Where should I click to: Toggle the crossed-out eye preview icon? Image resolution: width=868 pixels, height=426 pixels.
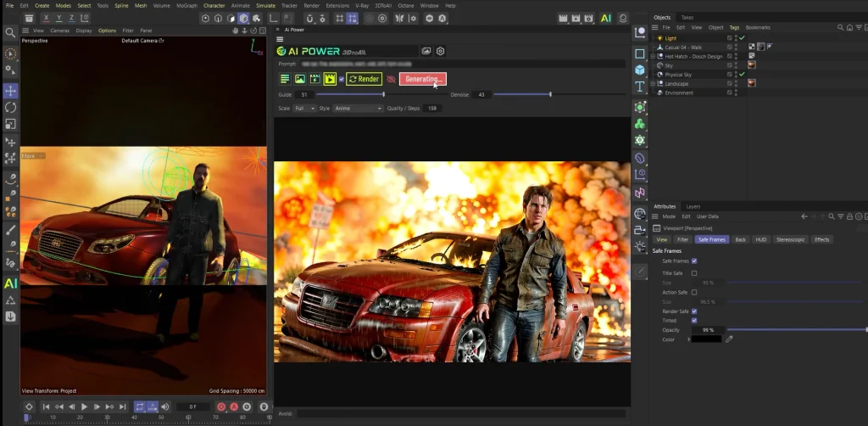pyautogui.click(x=391, y=79)
